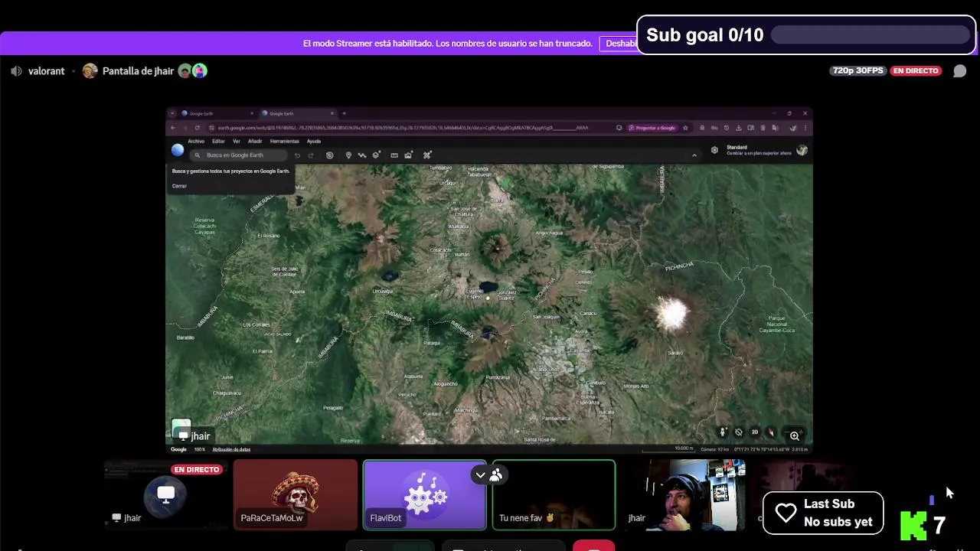Open the Ayuda menu
This screenshot has width=980, height=551.
pos(314,141)
